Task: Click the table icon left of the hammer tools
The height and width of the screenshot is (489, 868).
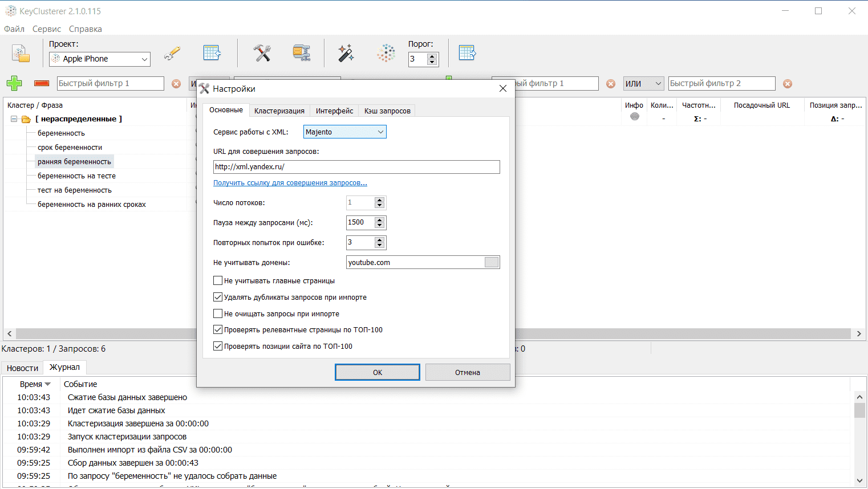Action: pos(212,53)
